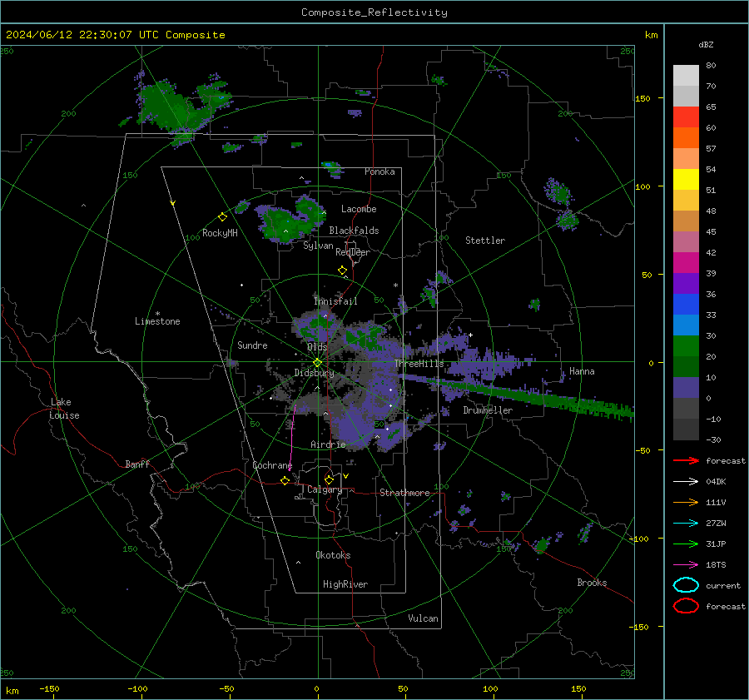
Task: Click the yellow diamond marker below Cochrane
Action: click(285, 481)
